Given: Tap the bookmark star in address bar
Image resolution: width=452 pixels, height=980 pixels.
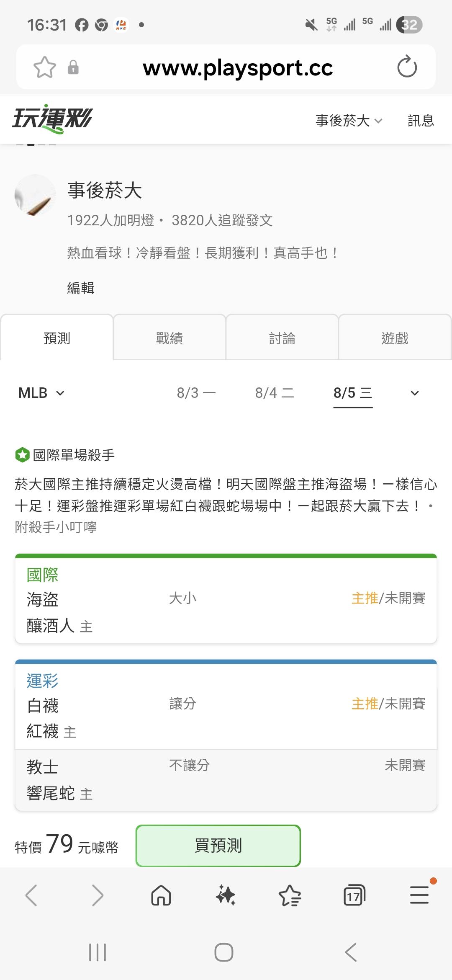Looking at the screenshot, I should coord(44,67).
